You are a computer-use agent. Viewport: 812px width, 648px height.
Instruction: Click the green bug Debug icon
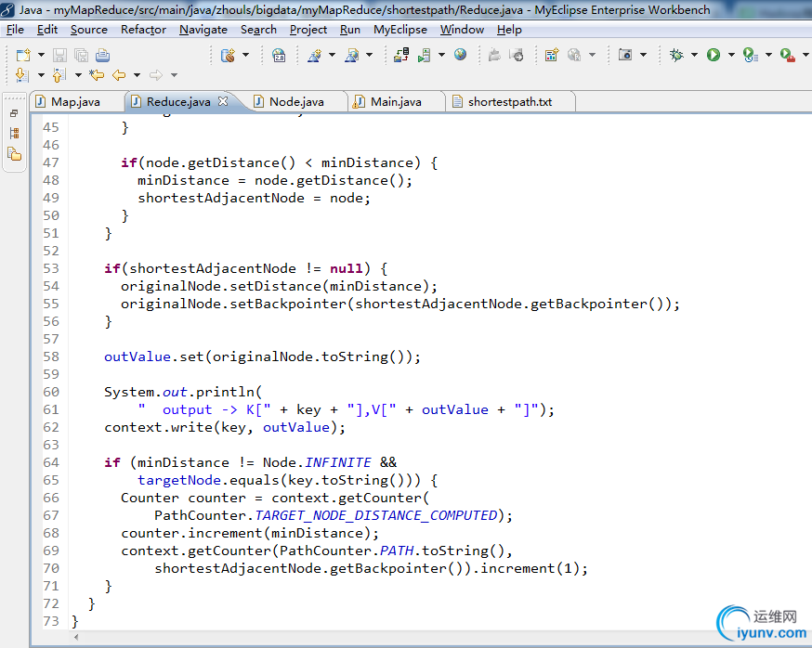click(676, 55)
